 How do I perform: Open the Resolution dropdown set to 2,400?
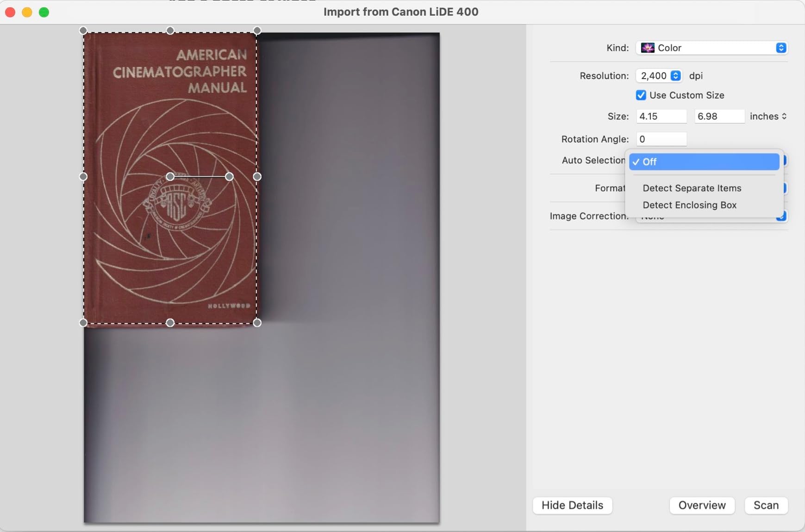coord(659,75)
